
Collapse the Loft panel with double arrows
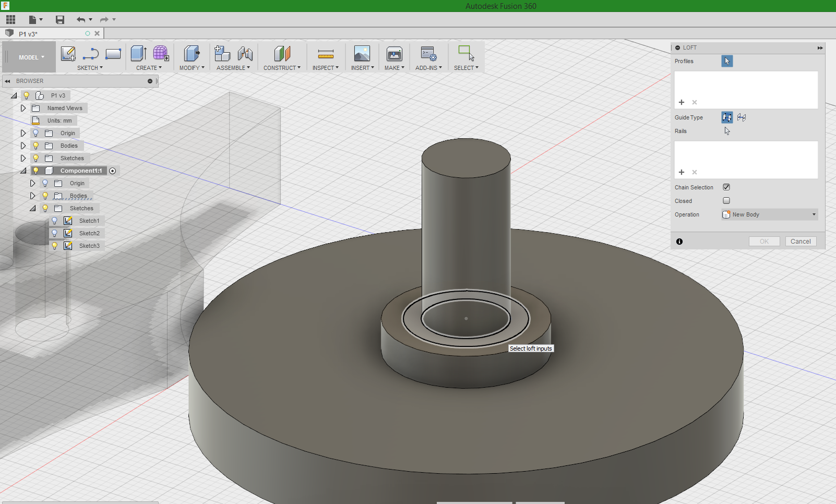(x=820, y=47)
